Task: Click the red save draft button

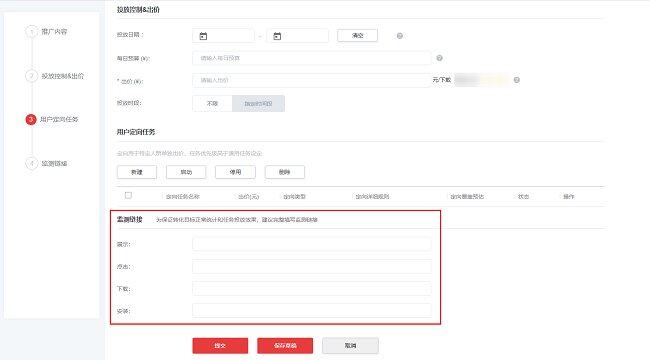Action: pyautogui.click(x=285, y=345)
